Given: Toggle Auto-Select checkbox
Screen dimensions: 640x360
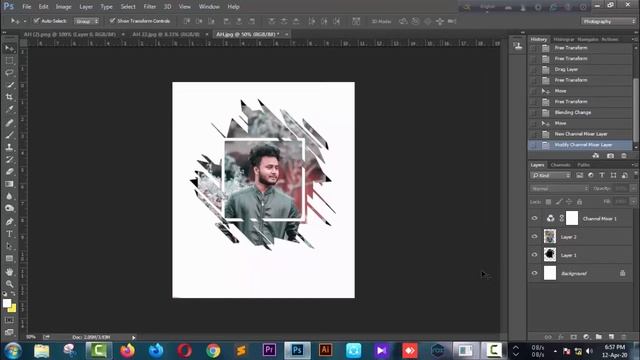Looking at the screenshot, I should click(x=36, y=20).
